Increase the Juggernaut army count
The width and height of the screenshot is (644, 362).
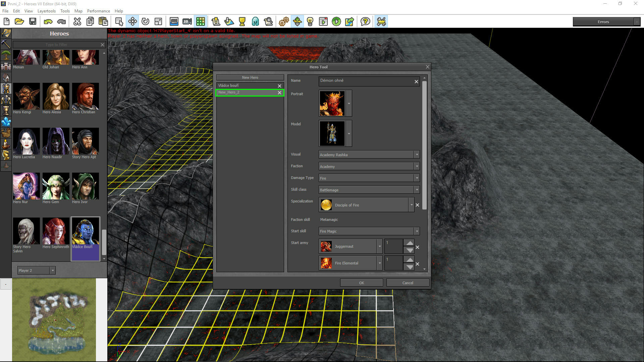pyautogui.click(x=410, y=243)
